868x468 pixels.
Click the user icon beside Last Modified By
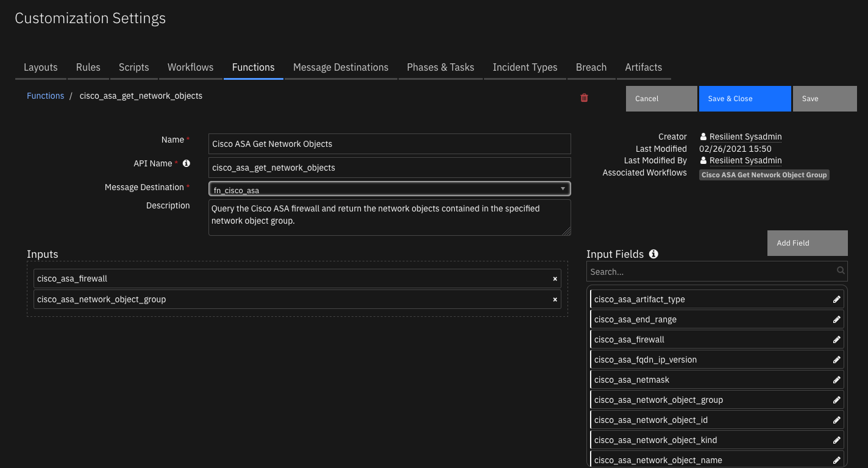703,160
